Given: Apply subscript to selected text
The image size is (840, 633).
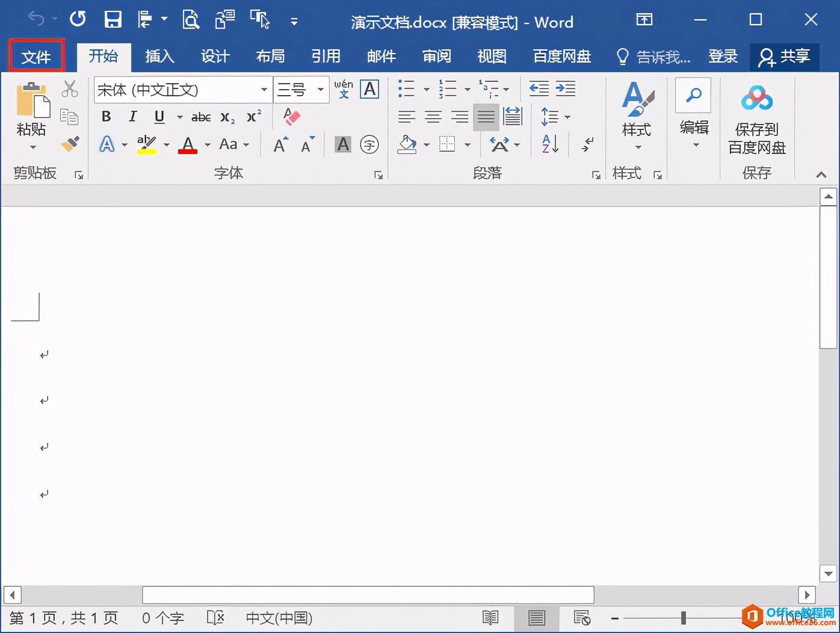Looking at the screenshot, I should point(227,118).
